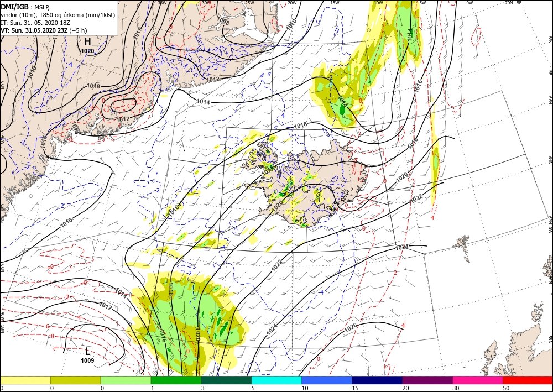This screenshot has height=392, width=553.
Task: Click the red -8 temperature contour label
Action: click(52, 336)
